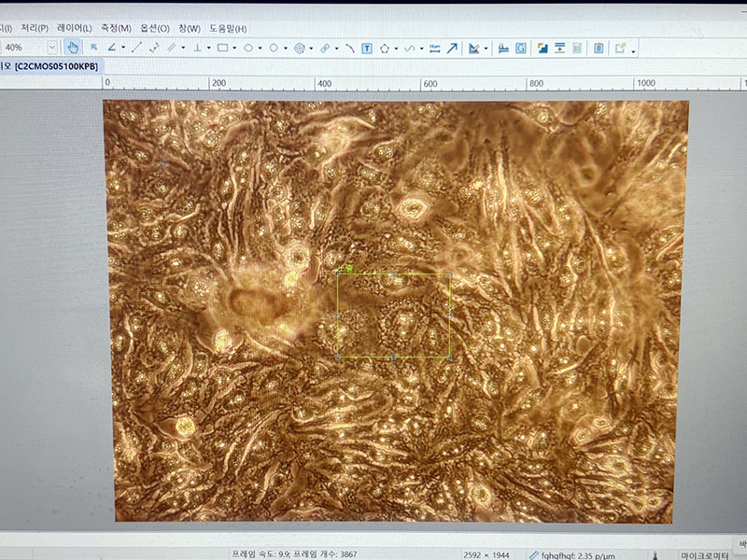The height and width of the screenshot is (560, 747).
Task: Select the polygon measurement tool
Action: (x=384, y=48)
